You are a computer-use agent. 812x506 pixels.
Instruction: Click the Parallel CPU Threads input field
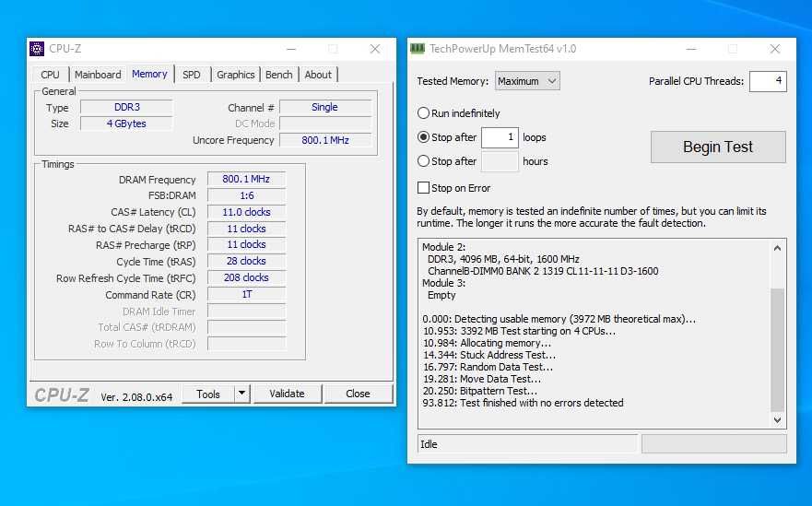tap(768, 81)
